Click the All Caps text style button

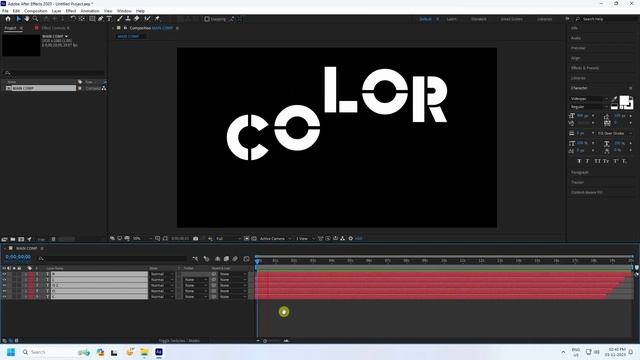coord(598,161)
